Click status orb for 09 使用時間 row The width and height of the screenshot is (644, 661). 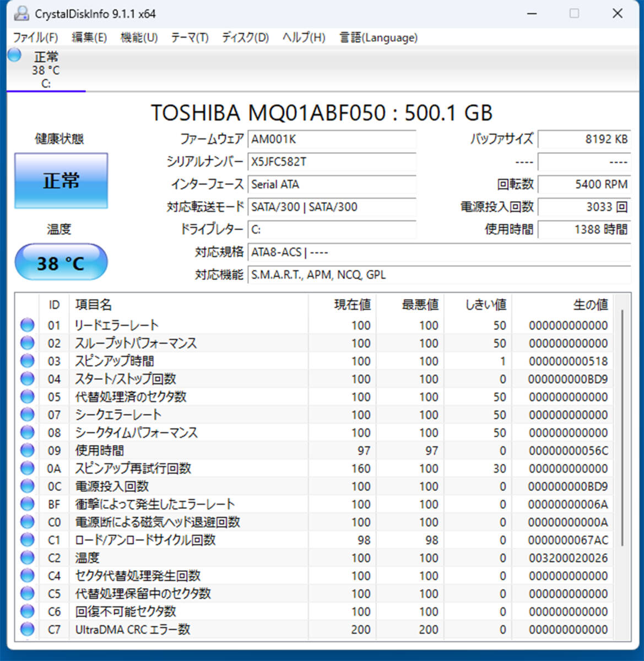pos(27,451)
